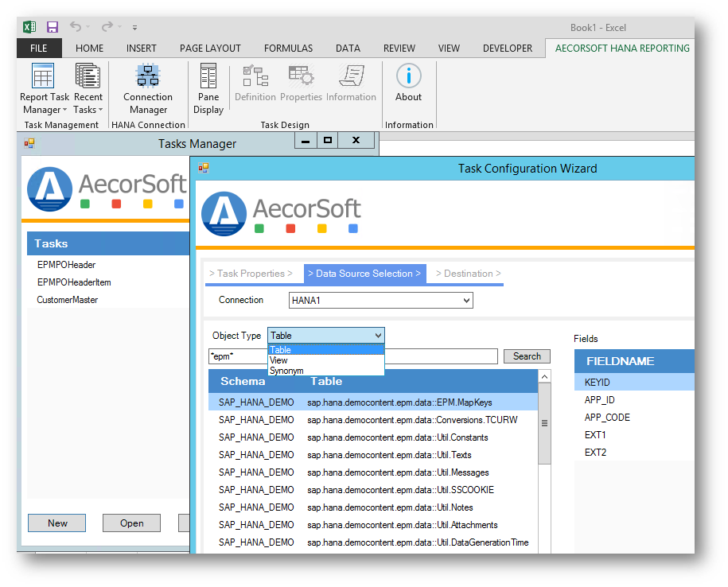The height and width of the screenshot is (587, 728).
Task: Click Open in Tasks Manager
Action: (132, 523)
